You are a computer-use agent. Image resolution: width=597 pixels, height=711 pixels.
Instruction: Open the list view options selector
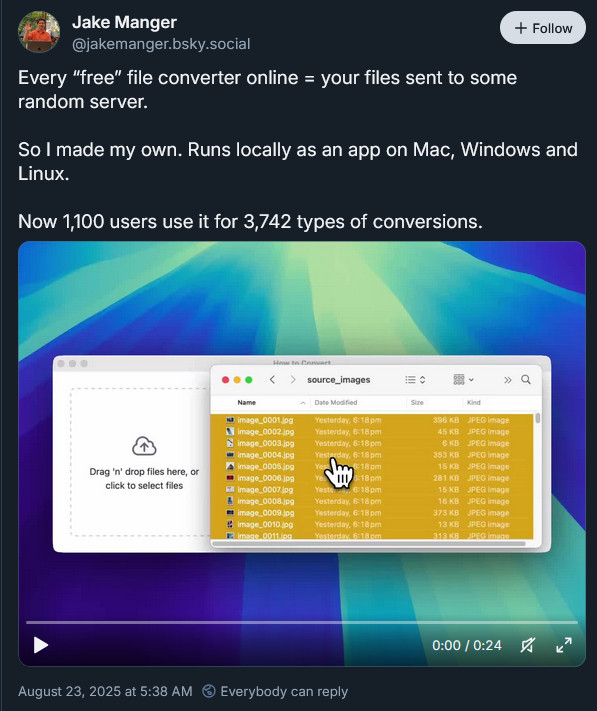(415, 380)
